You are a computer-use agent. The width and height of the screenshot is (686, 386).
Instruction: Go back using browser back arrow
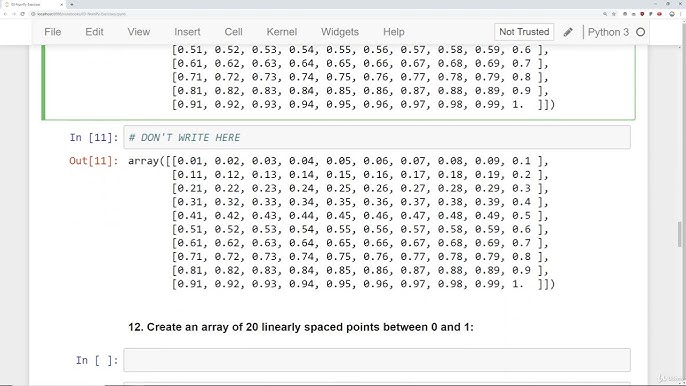pyautogui.click(x=5, y=14)
